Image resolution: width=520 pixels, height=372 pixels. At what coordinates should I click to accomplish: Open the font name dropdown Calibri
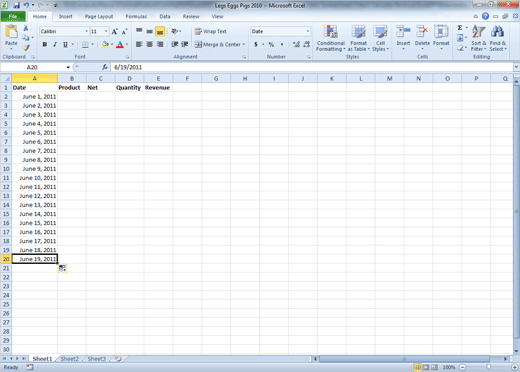pos(87,31)
